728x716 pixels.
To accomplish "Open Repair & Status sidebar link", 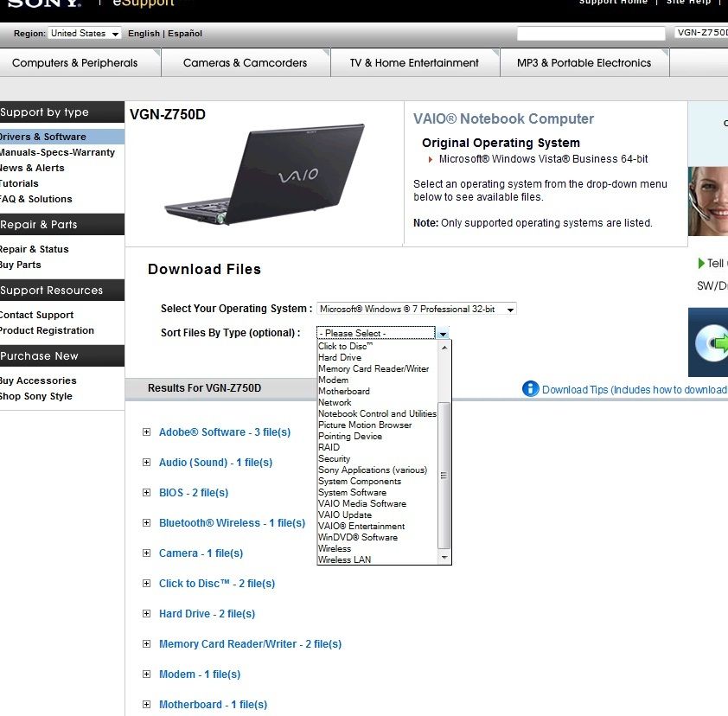I will pos(34,249).
